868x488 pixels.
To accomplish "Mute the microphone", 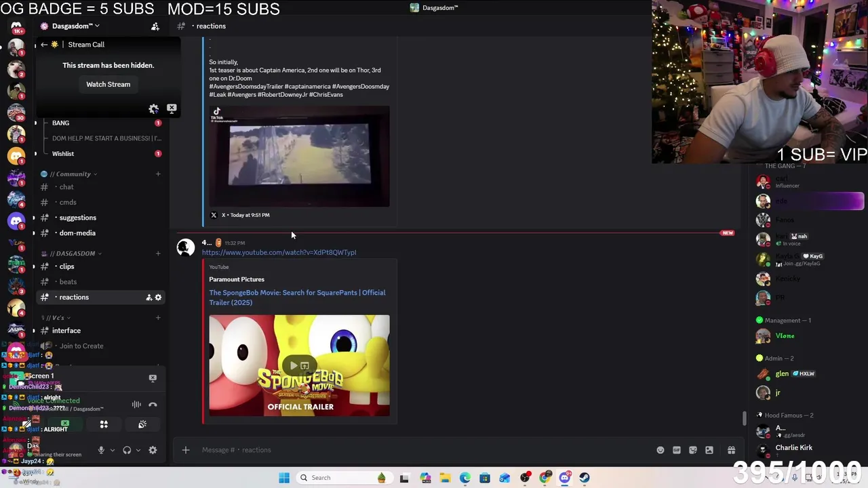I will coord(101,450).
